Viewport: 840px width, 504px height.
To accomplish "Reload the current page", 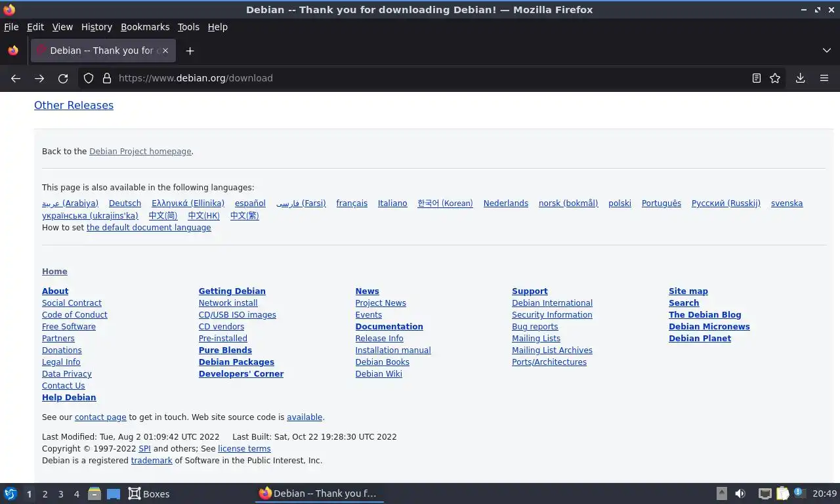I will [63, 78].
